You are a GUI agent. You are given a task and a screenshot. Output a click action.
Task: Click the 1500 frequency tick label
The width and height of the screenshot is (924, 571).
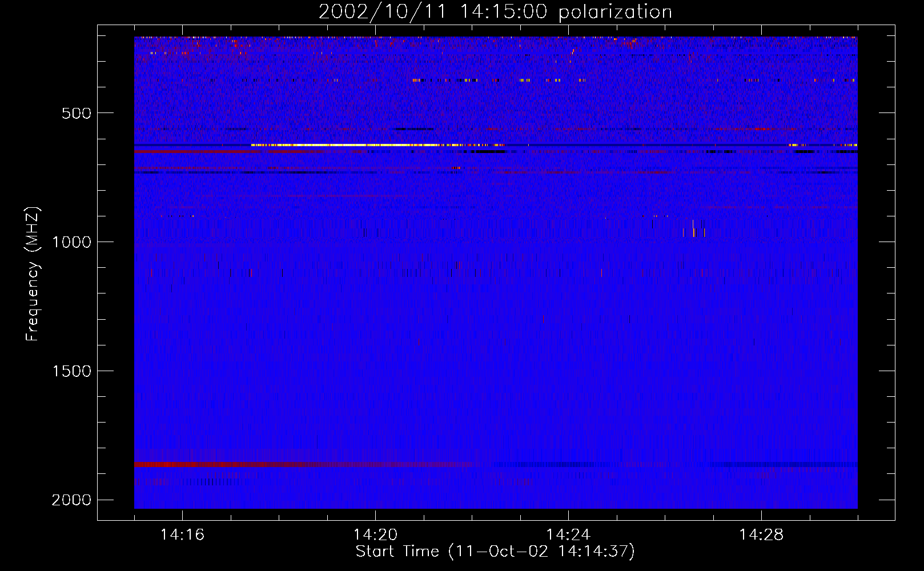71,371
